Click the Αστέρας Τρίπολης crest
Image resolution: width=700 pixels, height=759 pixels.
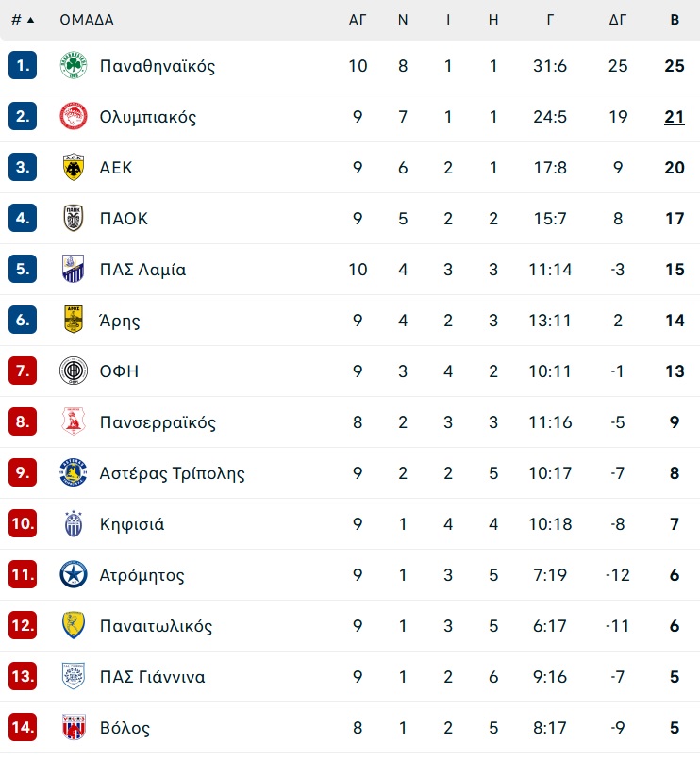[x=74, y=472]
